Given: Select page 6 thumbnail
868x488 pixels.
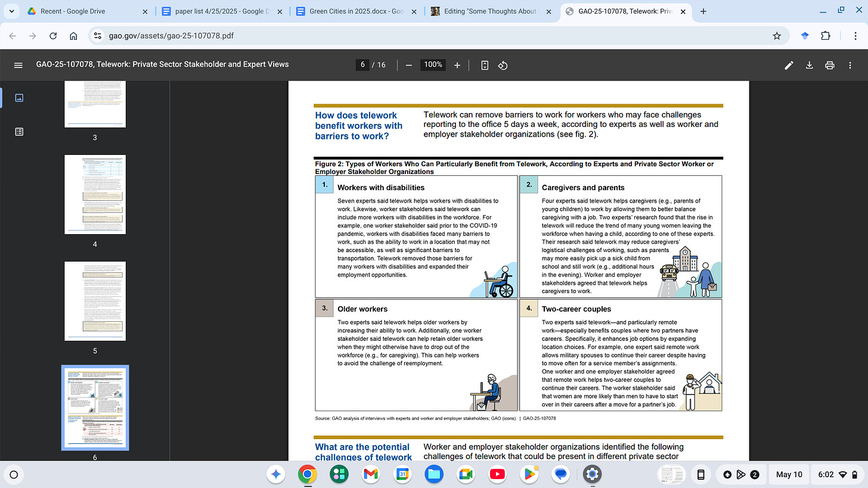Looking at the screenshot, I should pos(95,408).
